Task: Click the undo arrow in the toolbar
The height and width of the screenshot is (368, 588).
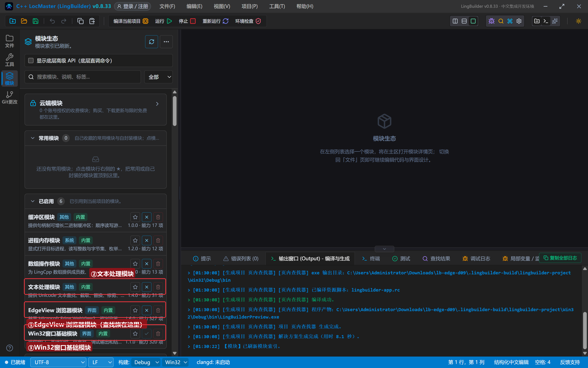Action: (x=52, y=21)
